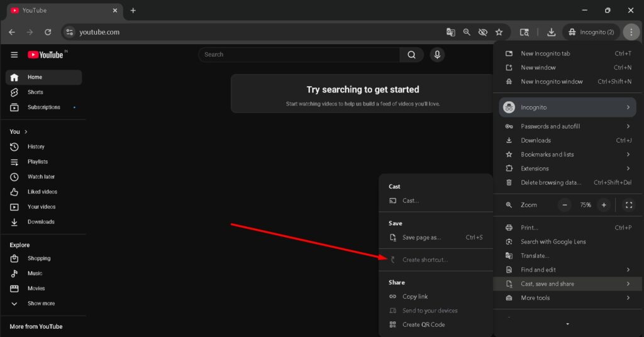Viewport: 644px width, 337px height.
Task: Expand Passwords and autofill submenu
Action: click(568, 126)
